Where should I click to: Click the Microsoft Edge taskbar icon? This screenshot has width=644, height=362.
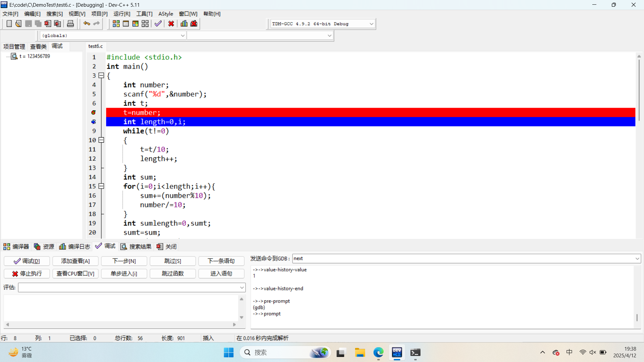(x=379, y=353)
